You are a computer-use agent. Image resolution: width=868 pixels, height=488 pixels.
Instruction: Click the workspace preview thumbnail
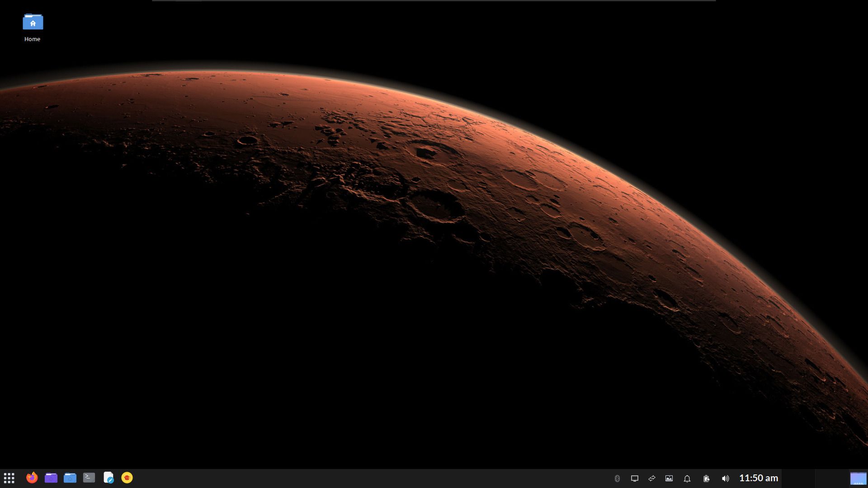[x=858, y=478]
